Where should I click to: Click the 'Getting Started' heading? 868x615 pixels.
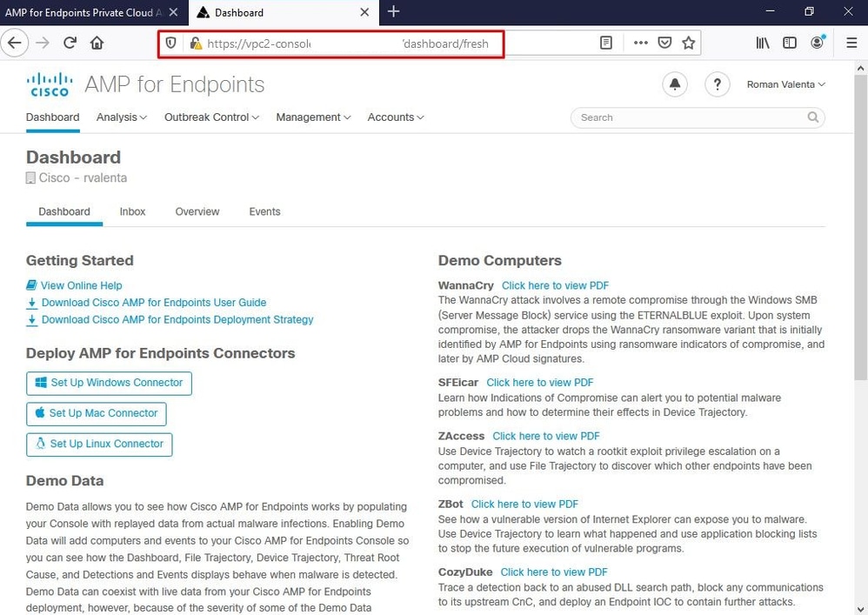tap(80, 260)
